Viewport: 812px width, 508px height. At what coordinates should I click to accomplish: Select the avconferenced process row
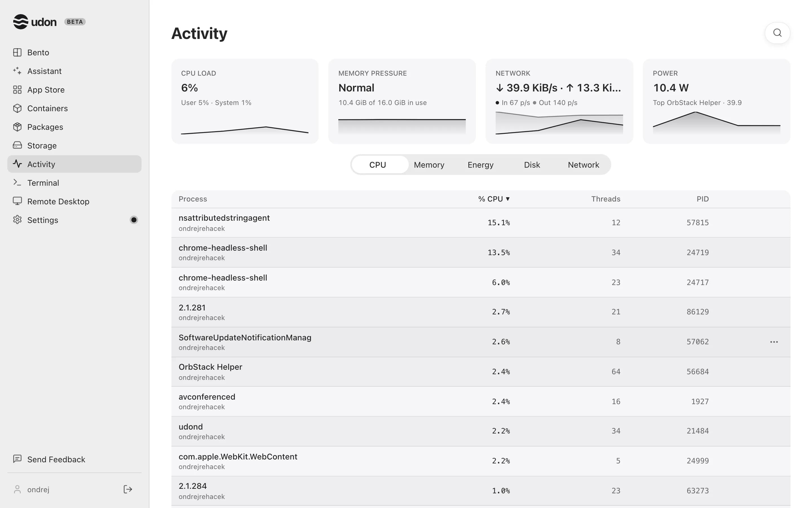point(480,402)
